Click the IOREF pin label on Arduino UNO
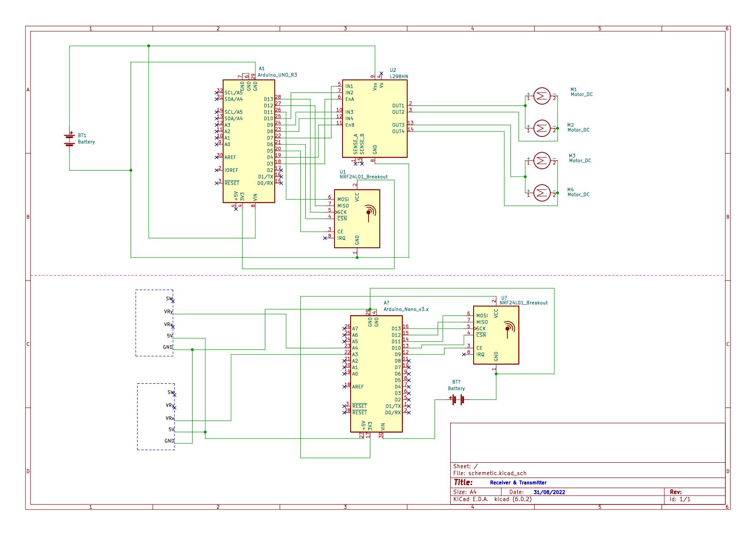This screenshot has height=535, width=756. point(232,171)
